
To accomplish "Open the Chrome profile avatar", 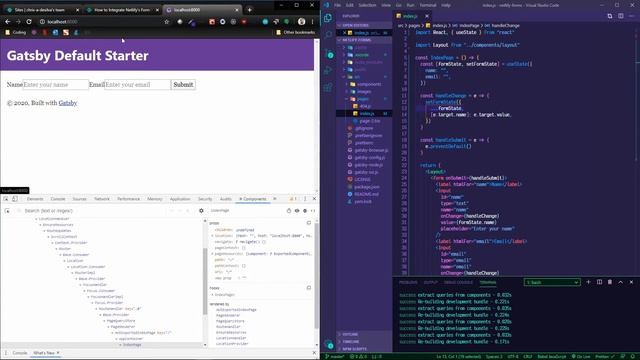I will 302,22.
